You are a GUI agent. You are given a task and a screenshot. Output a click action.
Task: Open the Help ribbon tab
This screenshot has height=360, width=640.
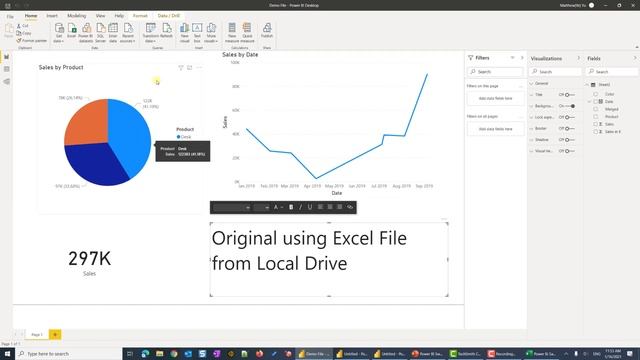click(x=119, y=16)
